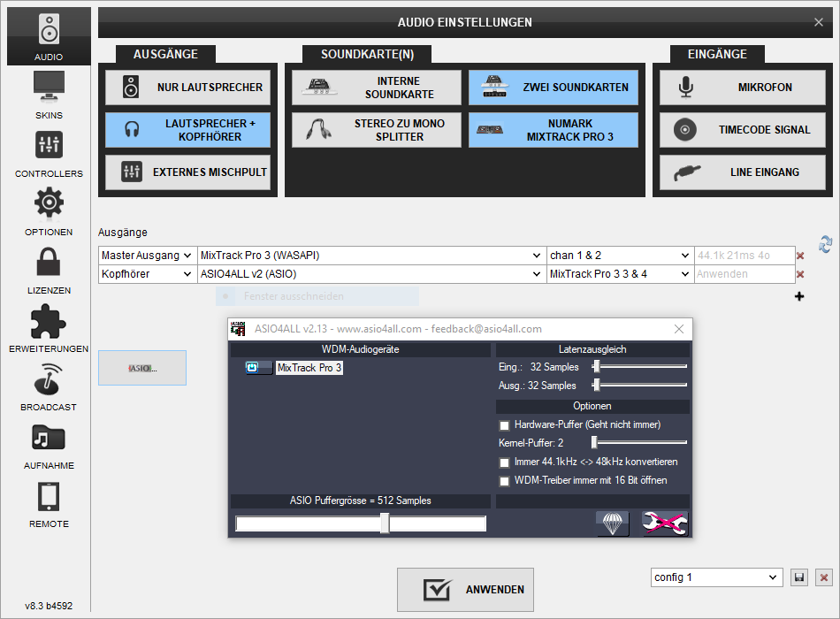Select Mikrofon input option
The height and width of the screenshot is (619, 840).
pos(743,88)
